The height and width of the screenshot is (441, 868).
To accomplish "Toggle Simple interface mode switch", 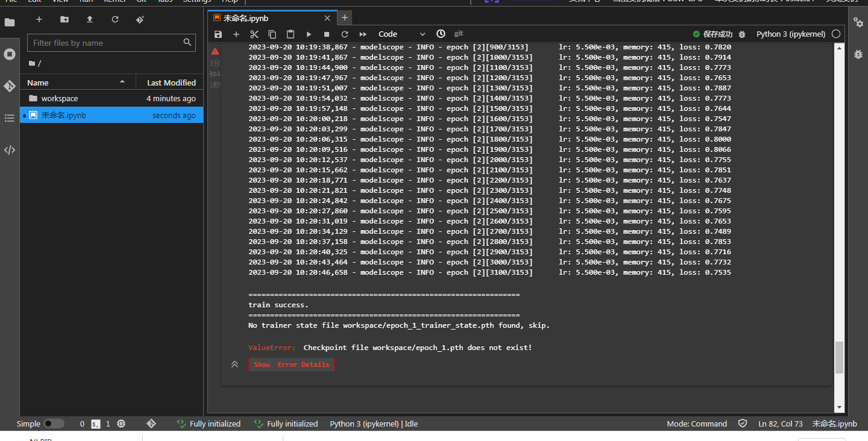I will [54, 424].
